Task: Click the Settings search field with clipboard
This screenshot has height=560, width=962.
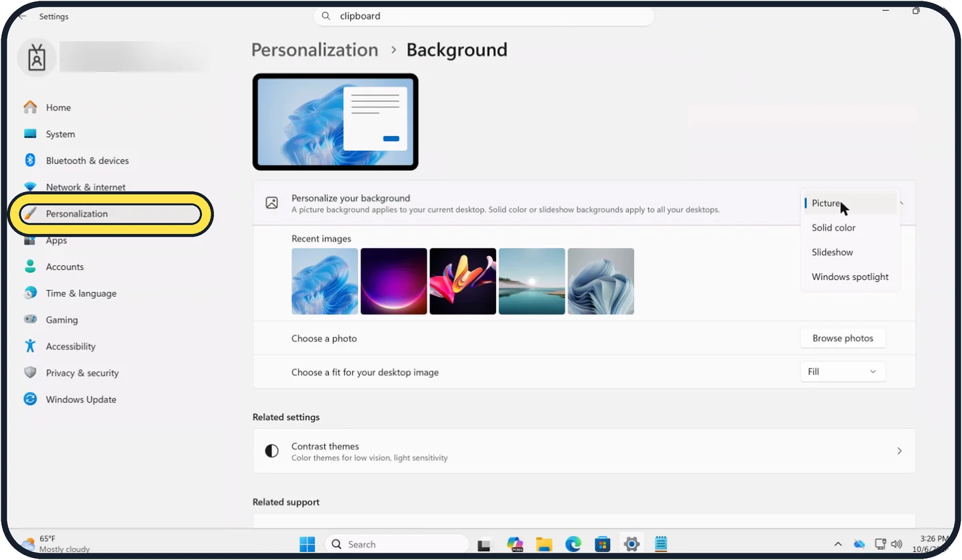Action: (x=484, y=16)
